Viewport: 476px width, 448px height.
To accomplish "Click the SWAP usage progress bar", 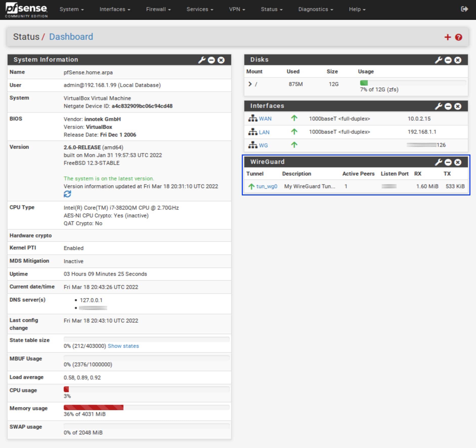I will click(x=146, y=426).
